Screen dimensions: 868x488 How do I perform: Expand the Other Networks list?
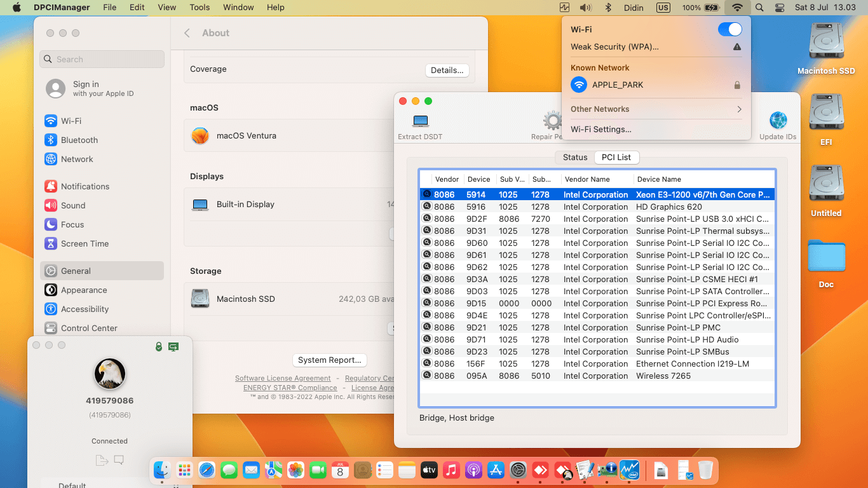[656, 109]
